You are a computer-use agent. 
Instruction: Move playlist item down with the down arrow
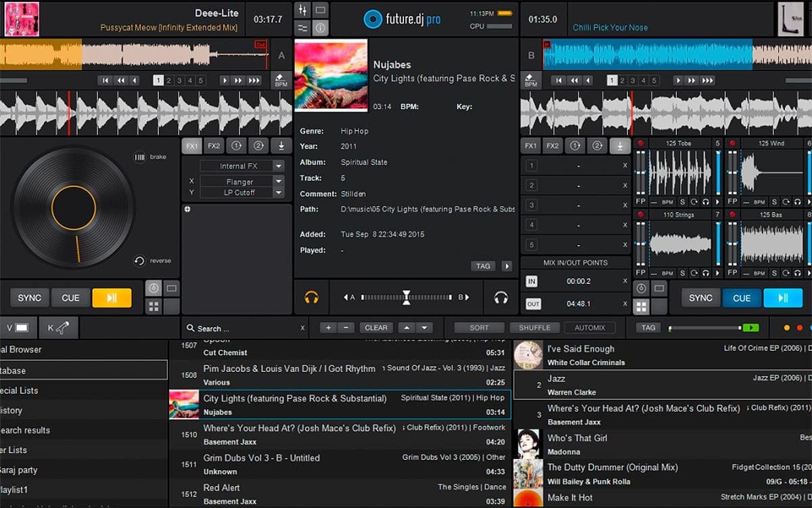tap(424, 328)
